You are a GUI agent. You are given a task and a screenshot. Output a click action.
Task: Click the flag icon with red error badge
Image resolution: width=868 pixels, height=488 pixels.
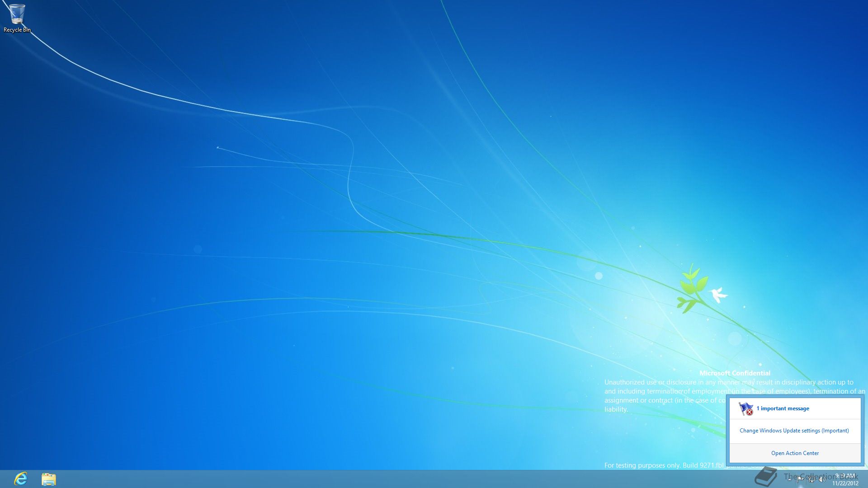[746, 408]
